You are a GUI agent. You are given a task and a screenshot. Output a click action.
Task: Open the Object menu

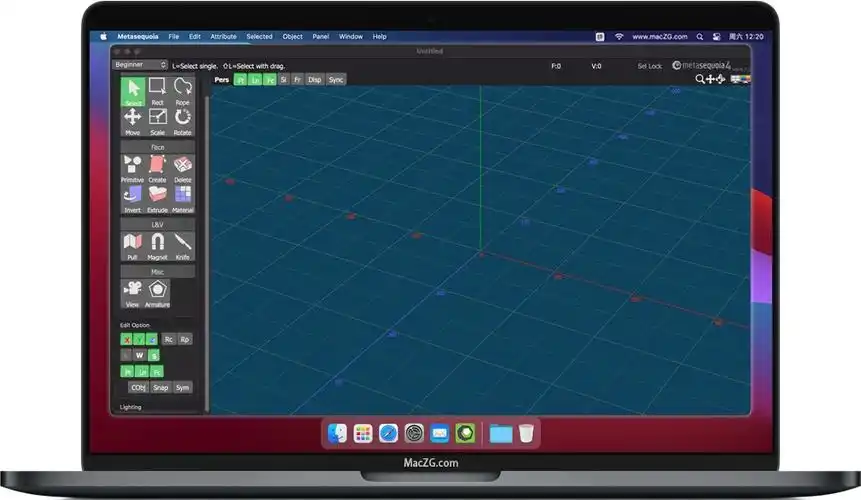[292, 36]
